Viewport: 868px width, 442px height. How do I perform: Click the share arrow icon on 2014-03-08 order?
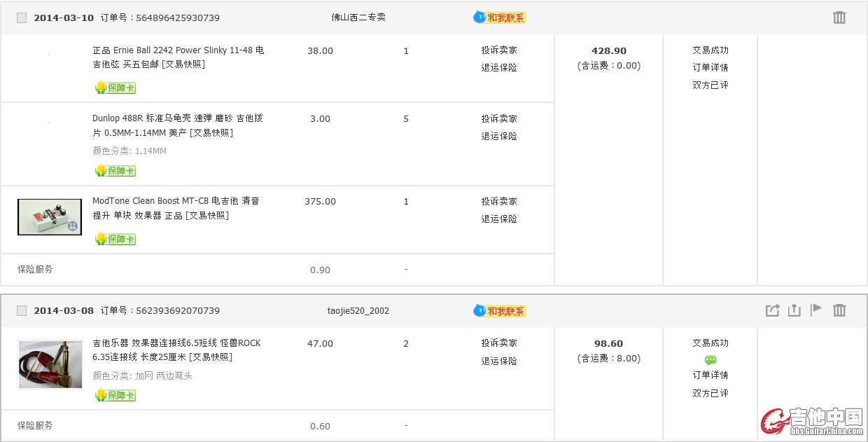pyautogui.click(x=772, y=310)
